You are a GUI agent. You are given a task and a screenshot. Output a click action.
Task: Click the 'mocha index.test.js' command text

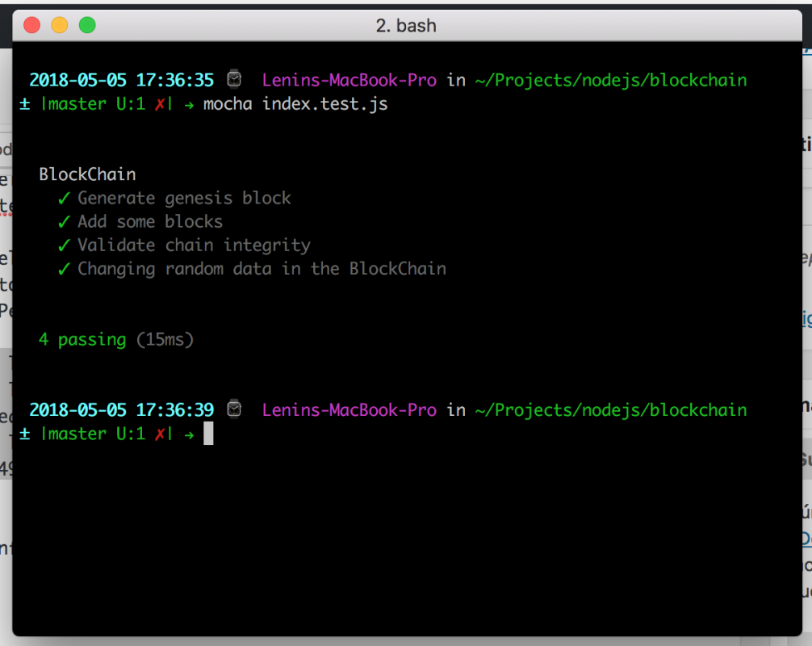click(x=295, y=104)
